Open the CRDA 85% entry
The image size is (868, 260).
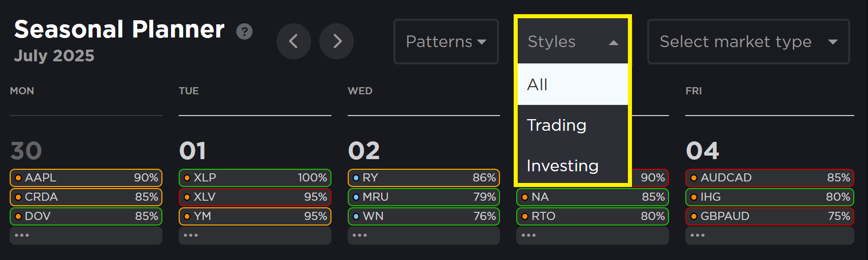pos(86,197)
